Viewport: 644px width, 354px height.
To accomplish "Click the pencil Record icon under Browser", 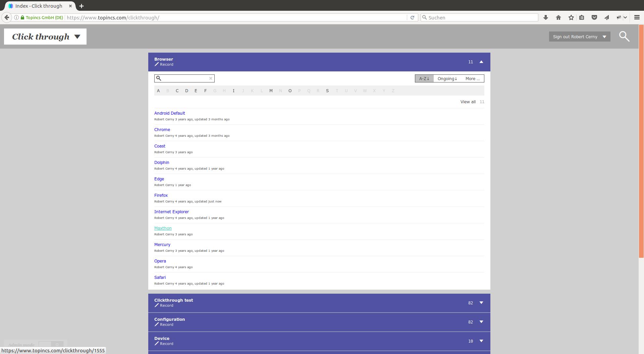I will click(x=157, y=64).
